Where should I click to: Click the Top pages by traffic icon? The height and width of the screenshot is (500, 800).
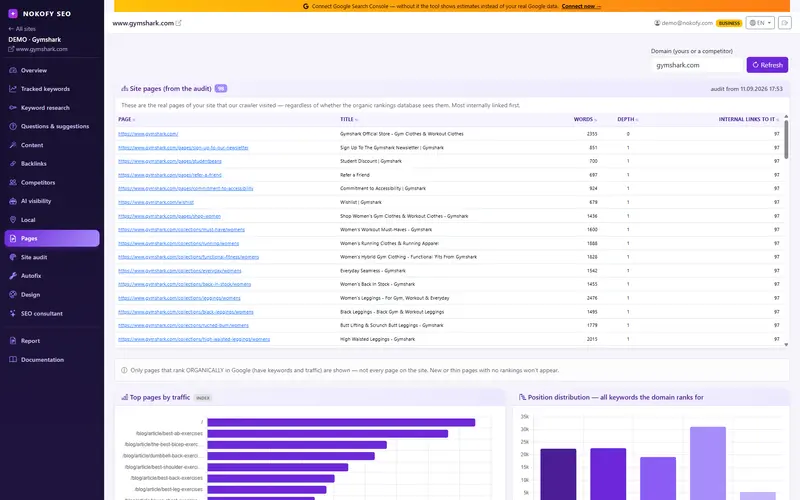pyautogui.click(x=124, y=397)
